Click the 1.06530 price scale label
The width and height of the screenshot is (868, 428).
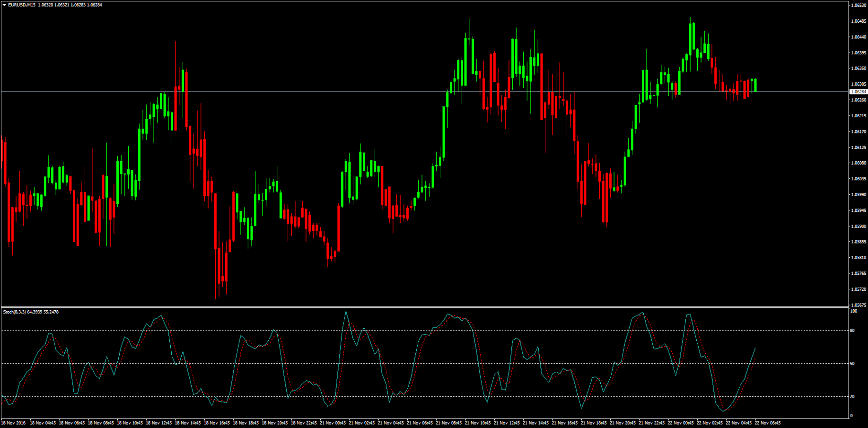(x=859, y=5)
